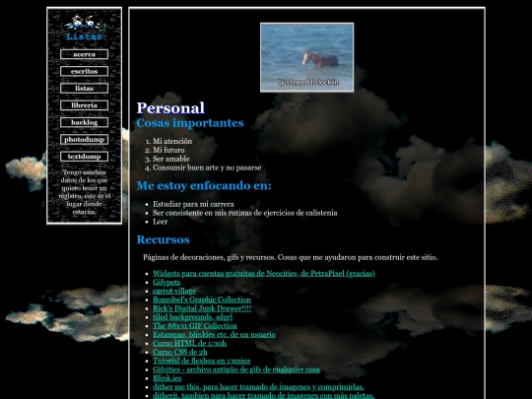Click the sidebar Tengo muchos datos description
Screen dimensions: 532x399
coord(84,192)
